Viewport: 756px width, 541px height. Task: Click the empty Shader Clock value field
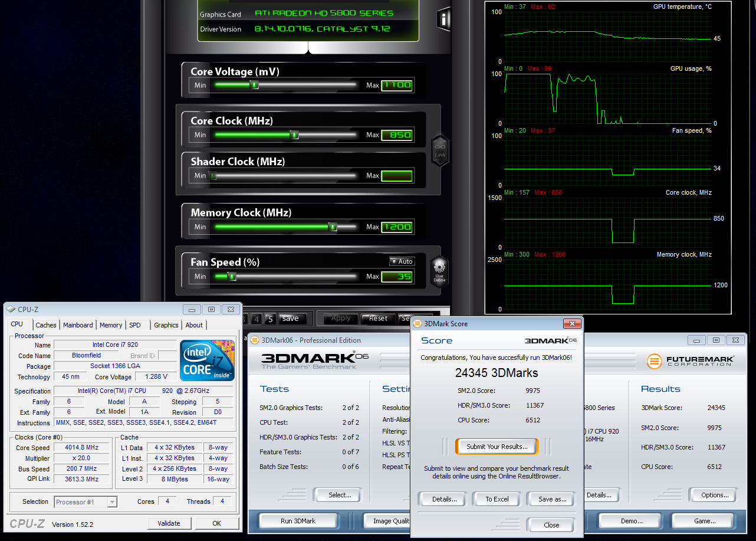point(397,175)
